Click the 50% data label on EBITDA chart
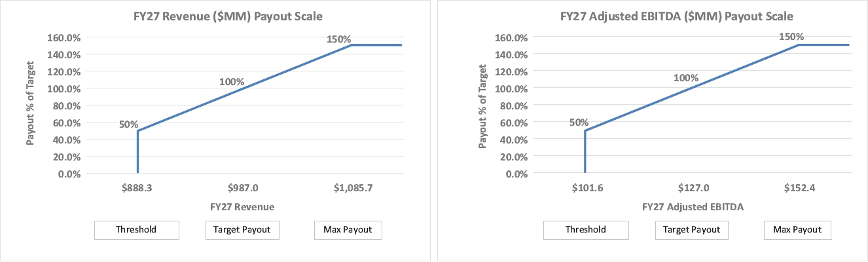868x262 pixels. pyautogui.click(x=579, y=122)
